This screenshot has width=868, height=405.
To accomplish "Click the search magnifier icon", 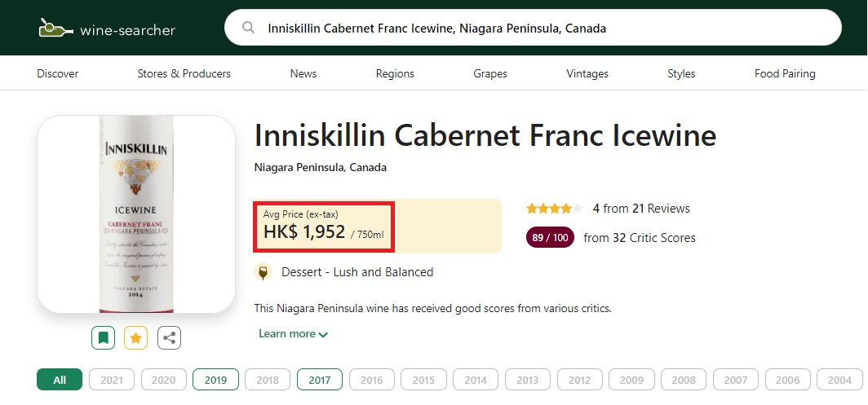I will pyautogui.click(x=248, y=29).
